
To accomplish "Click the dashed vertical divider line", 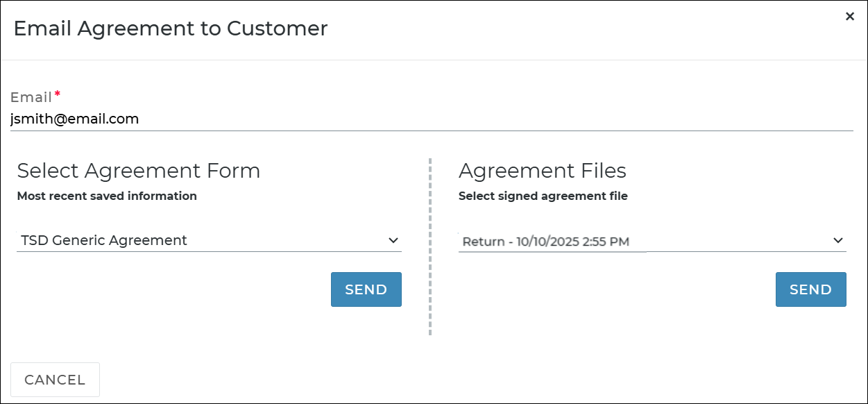I will pos(430,246).
